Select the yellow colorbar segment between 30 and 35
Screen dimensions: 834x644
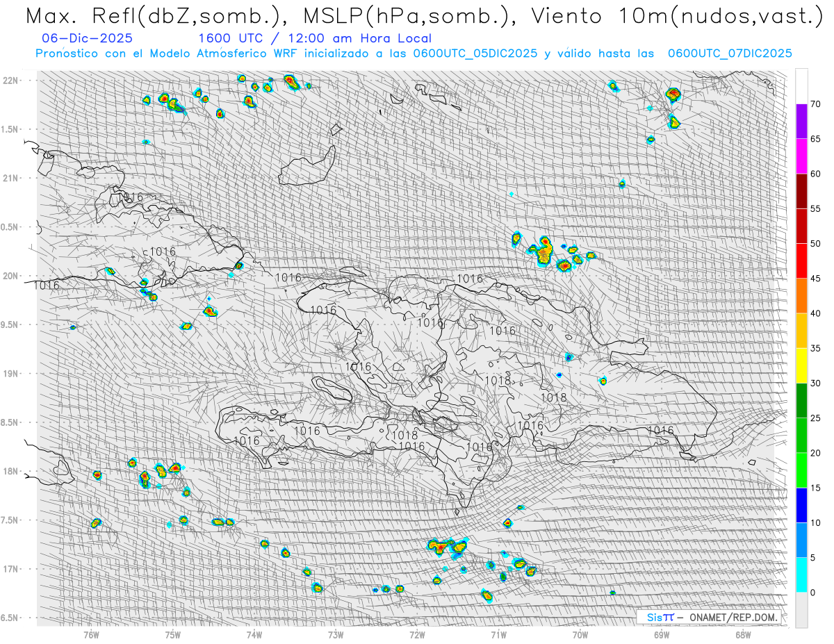[801, 365]
